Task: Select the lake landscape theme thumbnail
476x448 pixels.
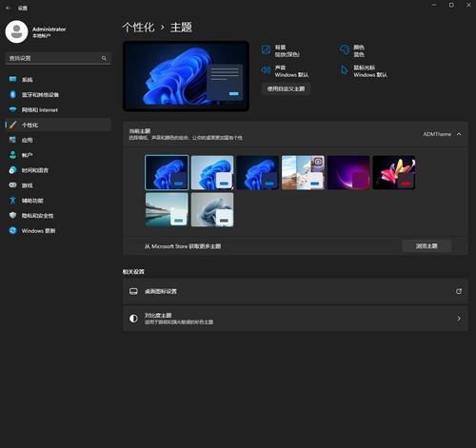Action: 167,209
